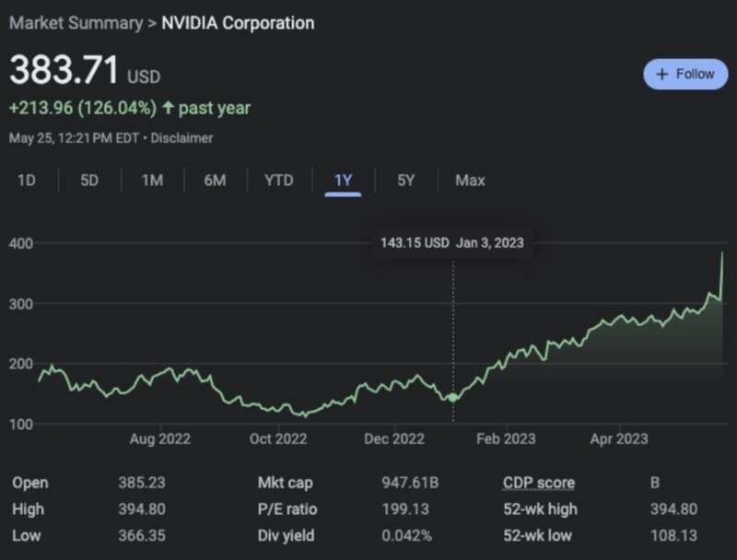
Task: Click the Follow button
Action: (685, 75)
